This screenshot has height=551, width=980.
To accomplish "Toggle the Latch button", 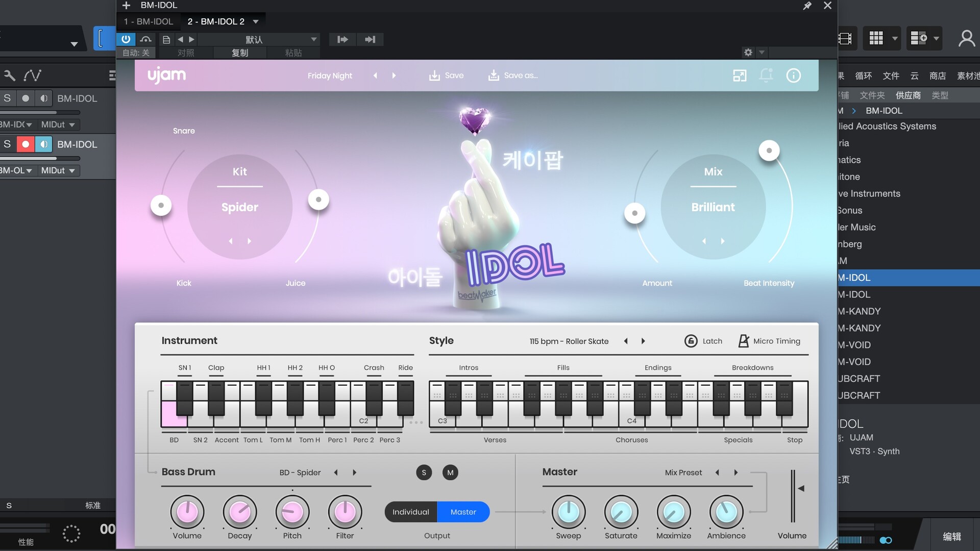I will coord(703,341).
